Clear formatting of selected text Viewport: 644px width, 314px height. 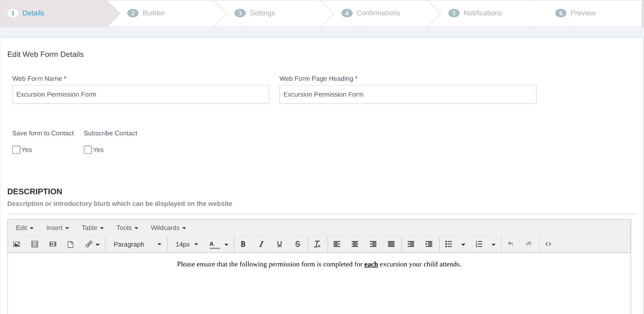tap(317, 244)
